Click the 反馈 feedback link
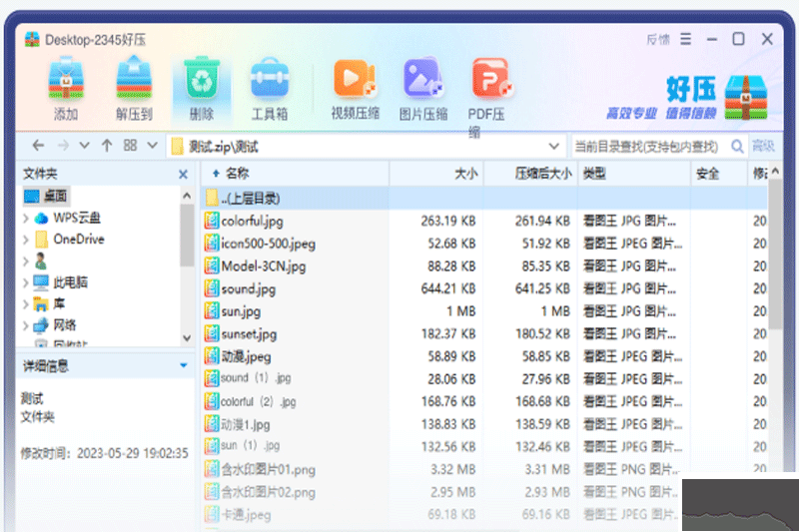Image resolution: width=799 pixels, height=532 pixels. [x=657, y=40]
